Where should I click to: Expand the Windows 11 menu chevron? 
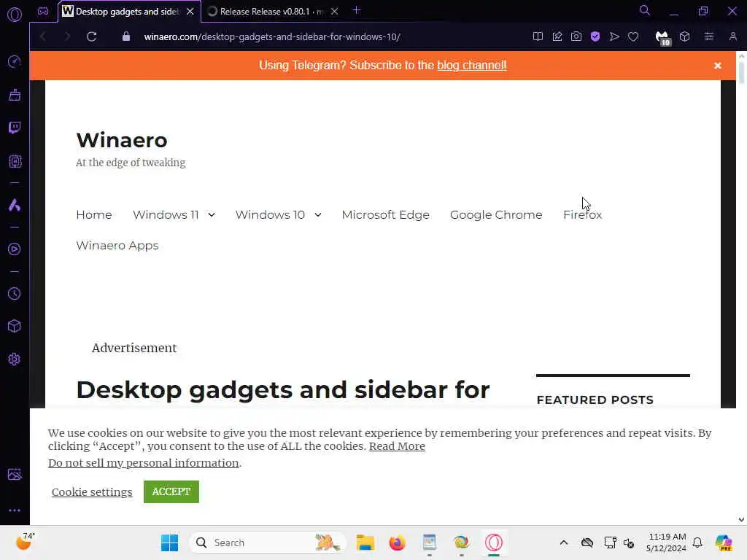(x=212, y=215)
